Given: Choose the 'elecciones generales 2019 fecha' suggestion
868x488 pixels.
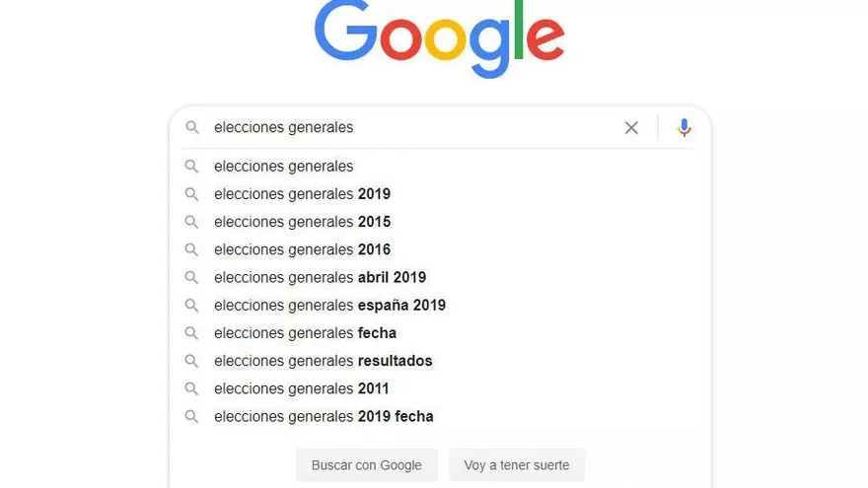Looking at the screenshot, I should click(x=324, y=416).
